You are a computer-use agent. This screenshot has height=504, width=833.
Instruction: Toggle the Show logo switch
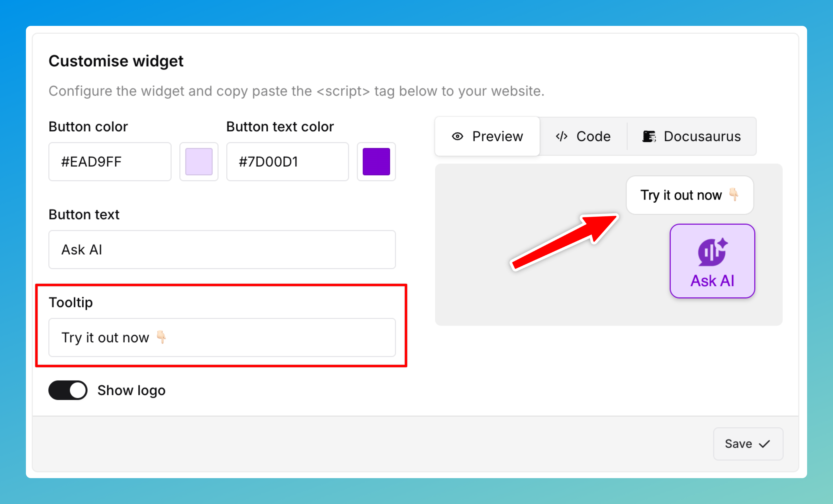pyautogui.click(x=68, y=390)
